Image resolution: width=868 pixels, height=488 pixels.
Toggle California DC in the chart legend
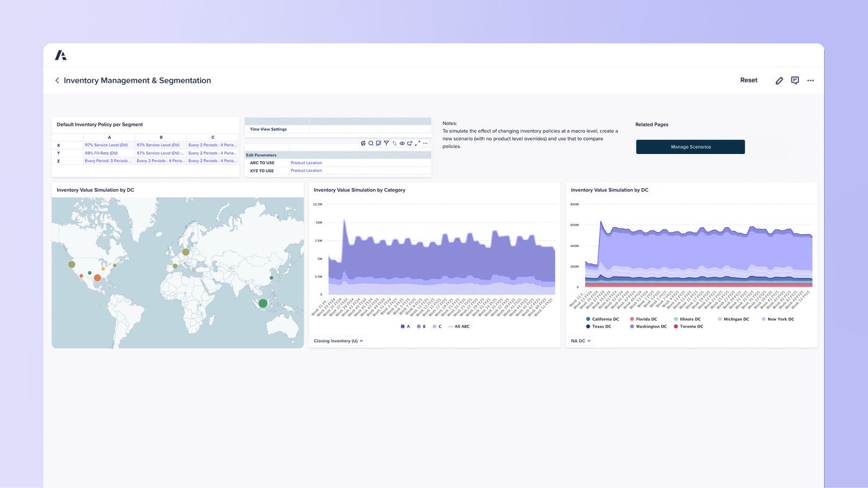[x=603, y=319]
